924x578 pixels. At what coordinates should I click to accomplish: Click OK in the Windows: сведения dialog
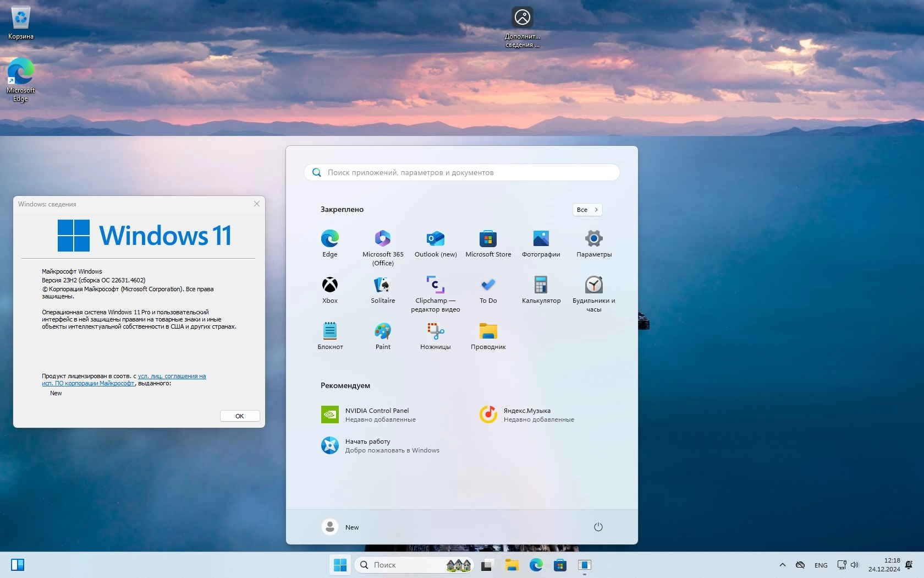tap(240, 416)
